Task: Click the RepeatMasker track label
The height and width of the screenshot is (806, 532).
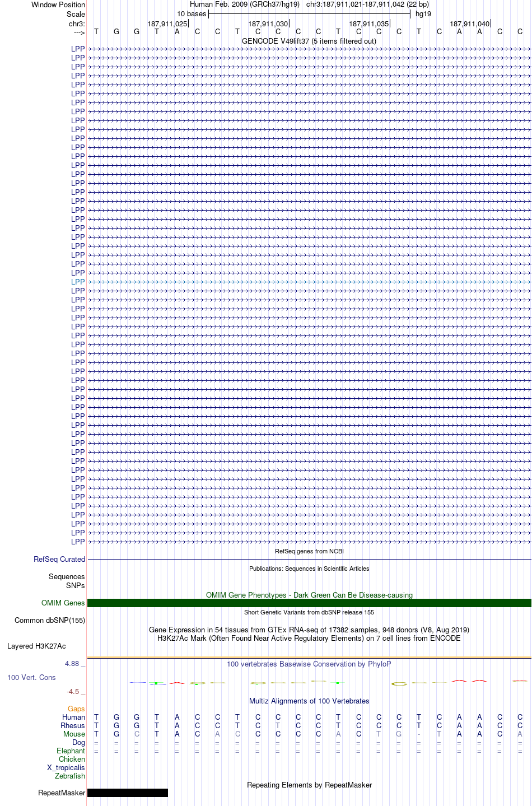Action: (x=62, y=793)
